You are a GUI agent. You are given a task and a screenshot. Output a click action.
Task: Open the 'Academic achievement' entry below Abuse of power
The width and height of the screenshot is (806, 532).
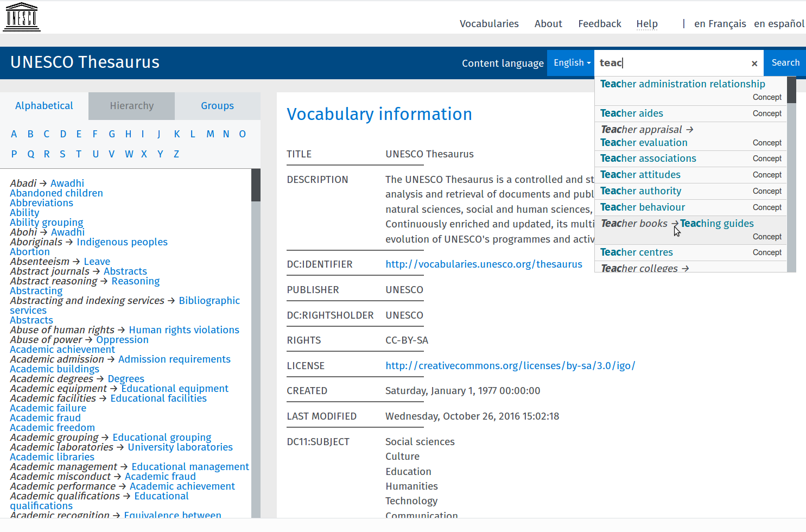pos(62,350)
